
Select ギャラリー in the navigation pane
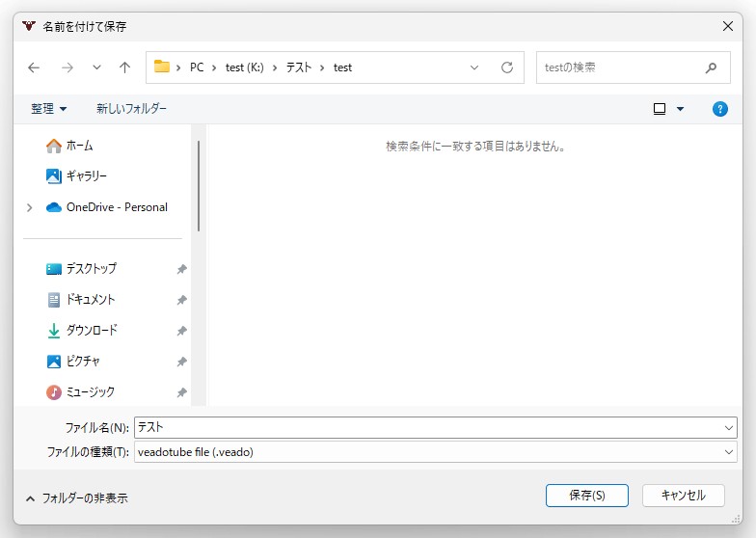[x=86, y=176]
